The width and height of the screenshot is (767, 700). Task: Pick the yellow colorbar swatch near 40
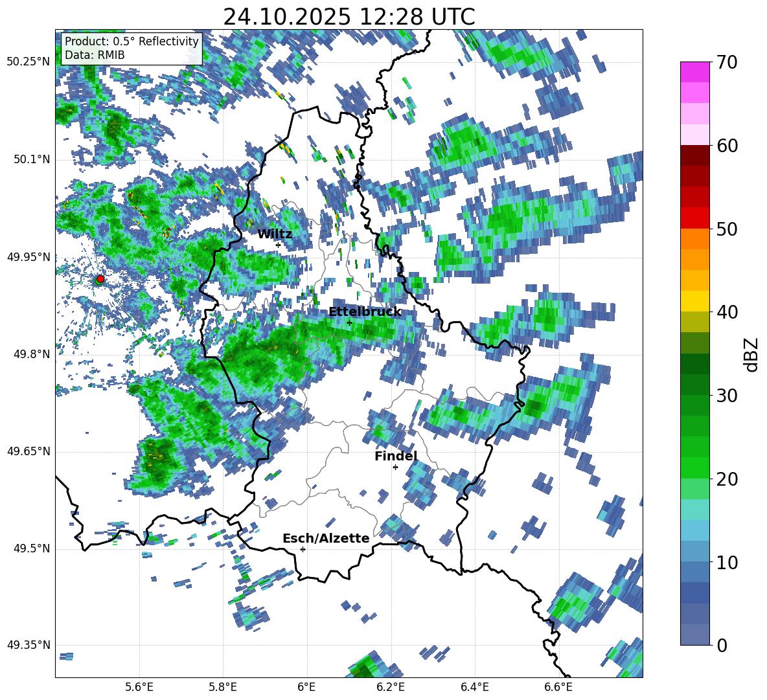tap(694, 301)
